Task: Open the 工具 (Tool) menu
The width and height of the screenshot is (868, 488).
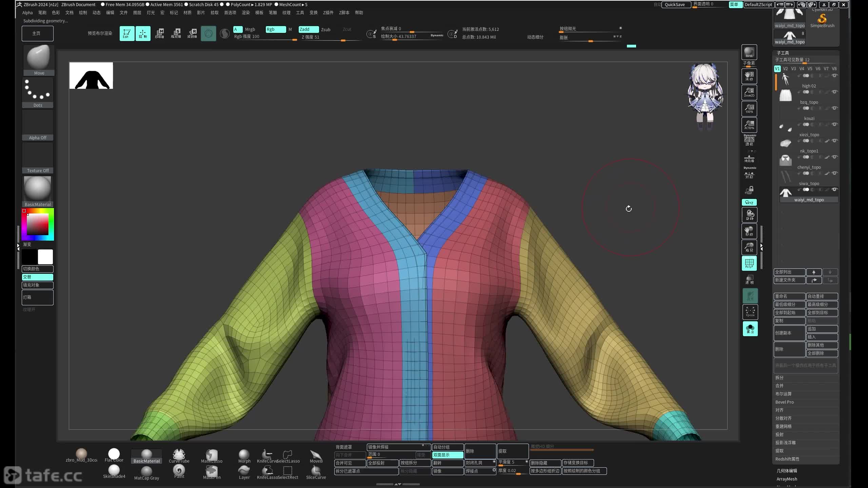Action: pyautogui.click(x=300, y=13)
